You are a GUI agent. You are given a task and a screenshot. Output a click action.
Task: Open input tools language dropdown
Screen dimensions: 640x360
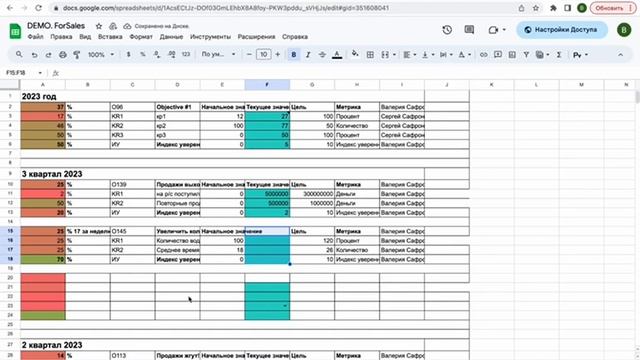[580, 55]
